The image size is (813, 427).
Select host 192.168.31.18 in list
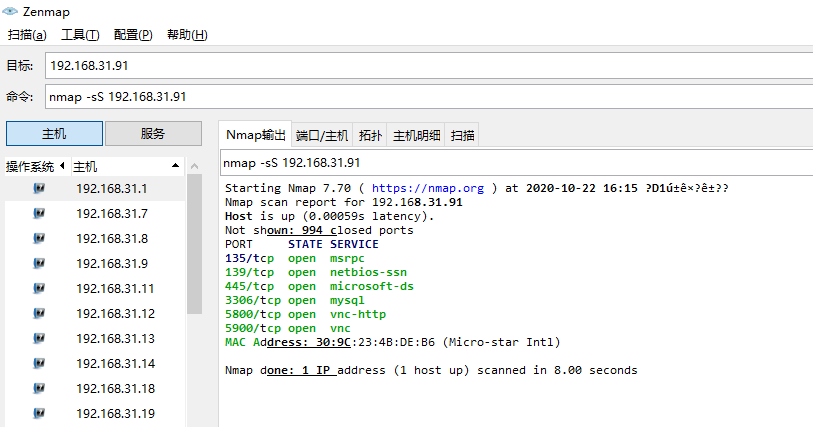tap(115, 388)
